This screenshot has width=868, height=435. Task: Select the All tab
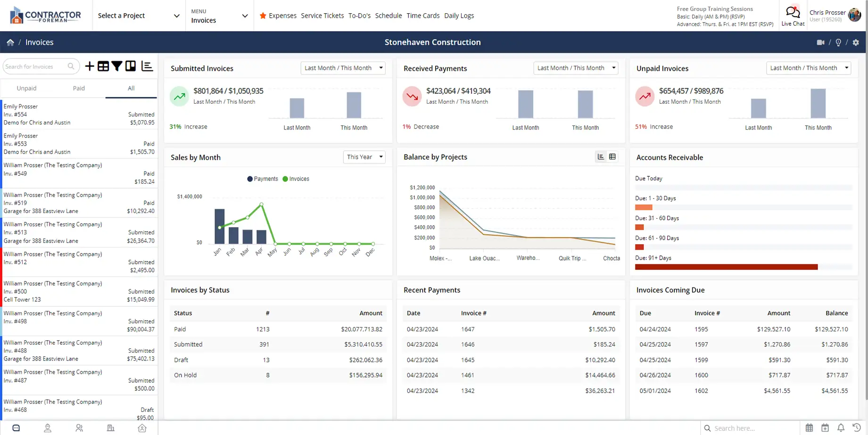tap(131, 88)
